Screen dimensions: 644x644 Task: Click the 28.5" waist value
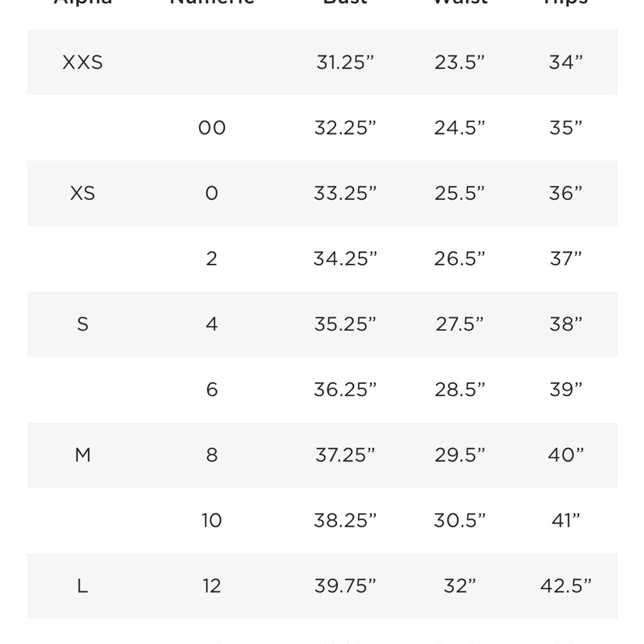coord(460,390)
